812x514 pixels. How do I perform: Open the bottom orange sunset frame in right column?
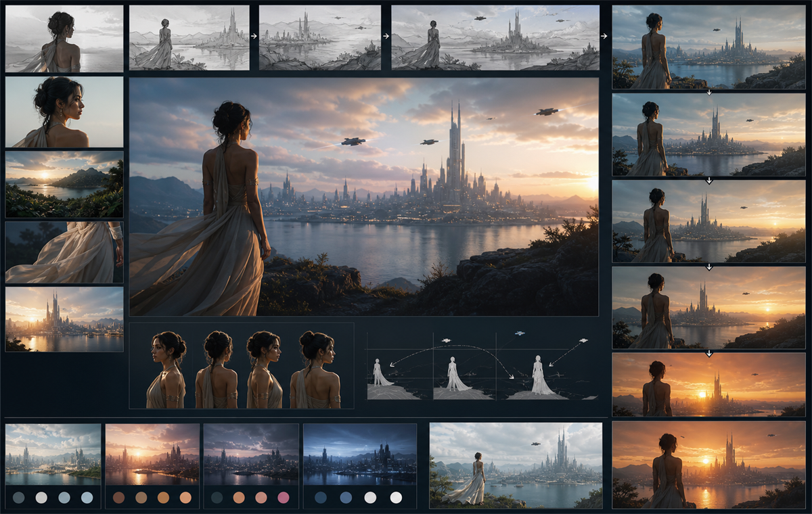(x=708, y=465)
